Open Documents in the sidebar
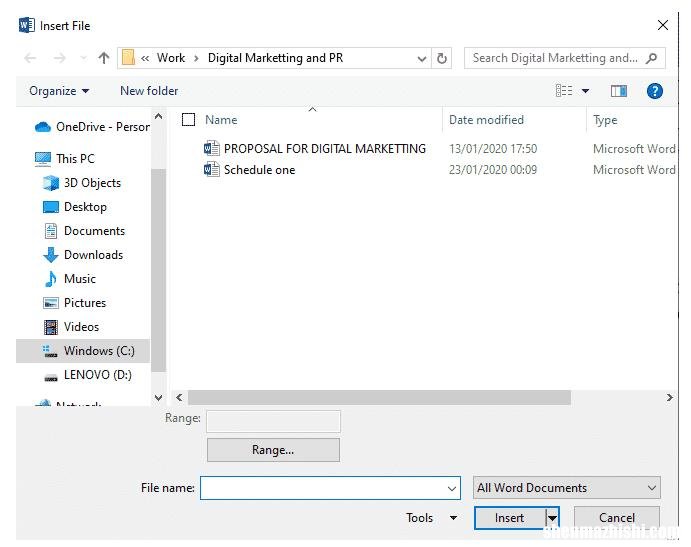This screenshot has height=547, width=691. point(84,231)
